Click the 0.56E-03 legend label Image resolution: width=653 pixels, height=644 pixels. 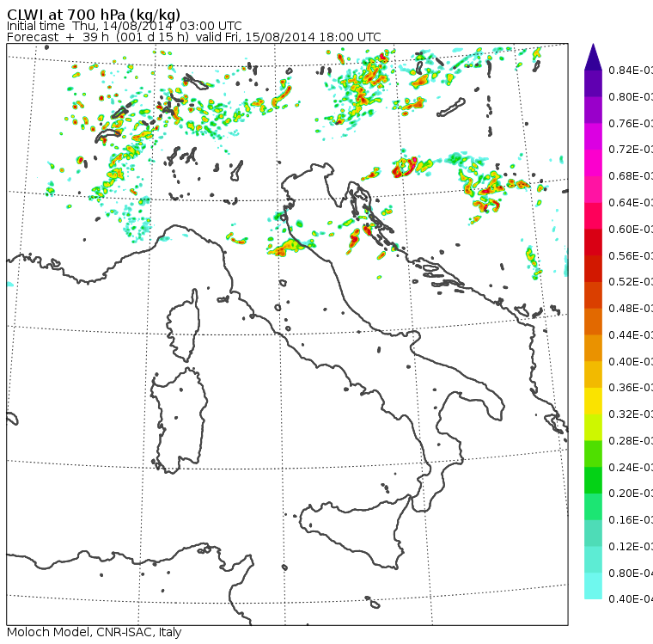(x=631, y=255)
